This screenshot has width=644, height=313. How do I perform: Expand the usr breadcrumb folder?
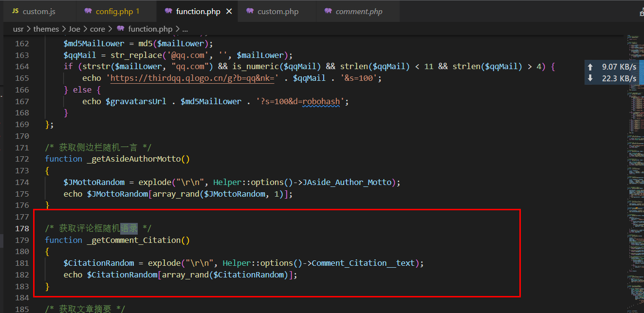tap(18, 29)
